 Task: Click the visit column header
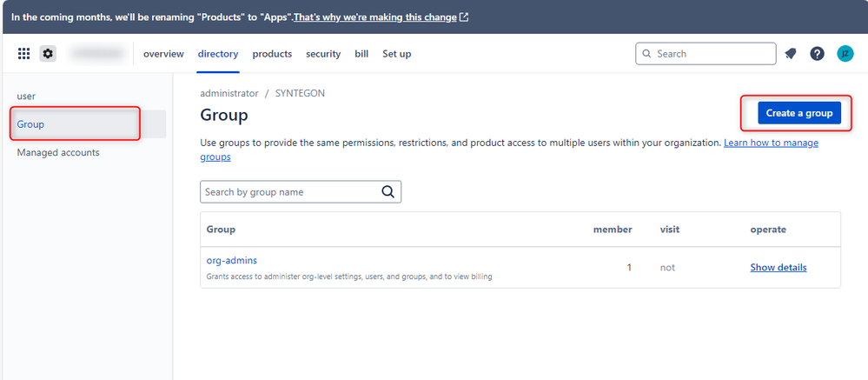coord(670,230)
